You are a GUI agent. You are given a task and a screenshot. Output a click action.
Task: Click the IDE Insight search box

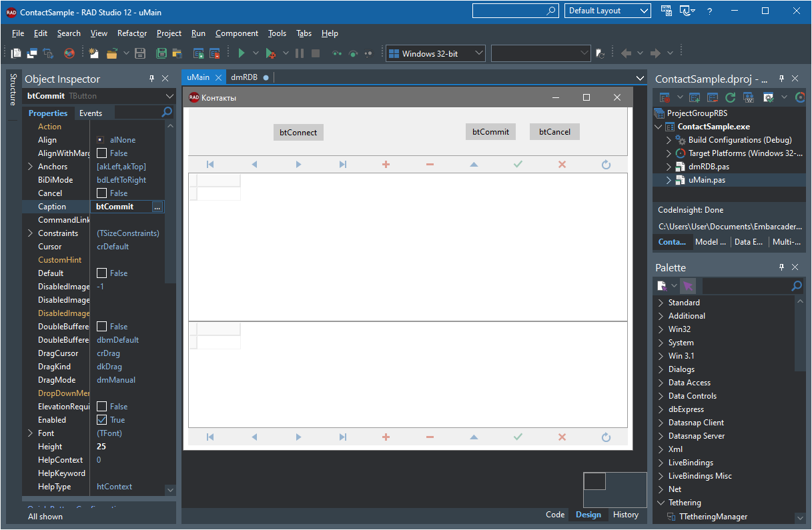515,11
